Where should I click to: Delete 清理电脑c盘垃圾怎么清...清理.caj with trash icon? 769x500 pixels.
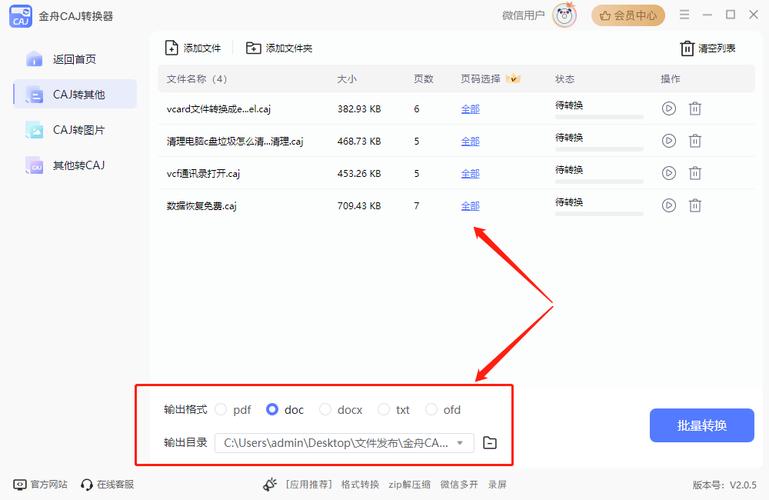coord(695,141)
